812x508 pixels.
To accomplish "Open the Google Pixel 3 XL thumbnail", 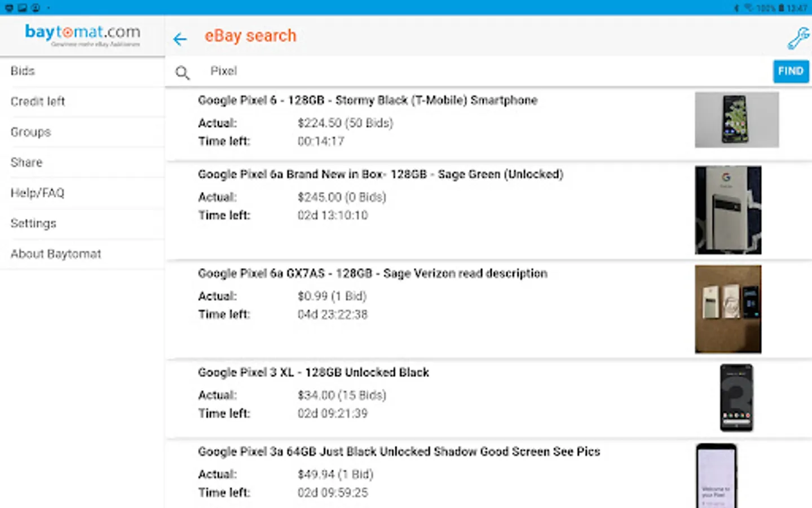I will 736,398.
